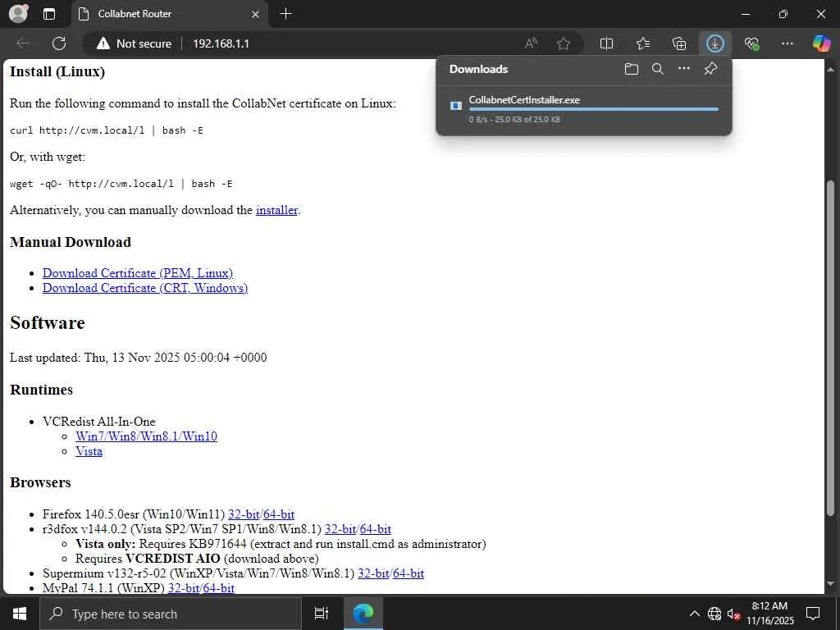Open VCRedist Win7/Win8/Win8.1/Win10 link
Viewport: 840px width, 630px height.
point(146,436)
